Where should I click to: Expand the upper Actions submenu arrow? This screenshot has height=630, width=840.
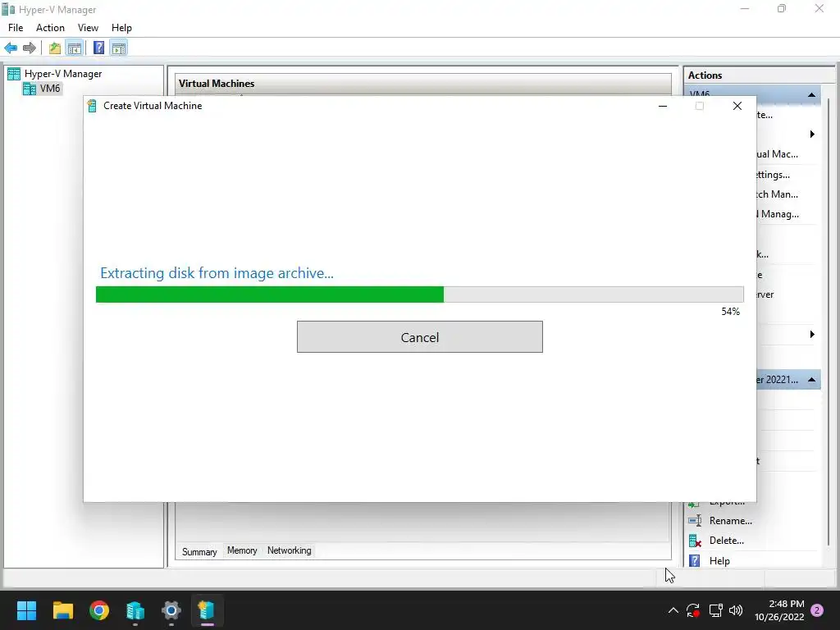pyautogui.click(x=812, y=134)
